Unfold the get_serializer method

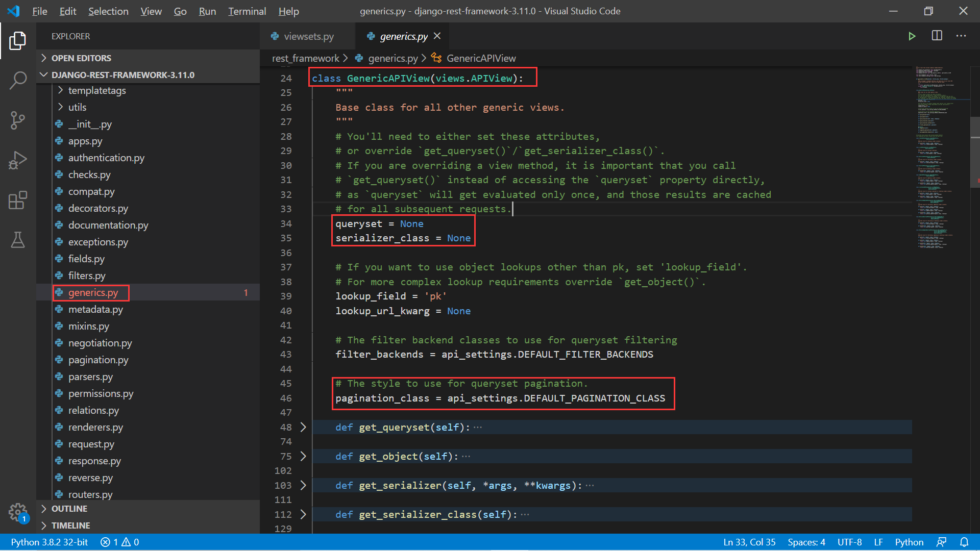click(x=303, y=485)
